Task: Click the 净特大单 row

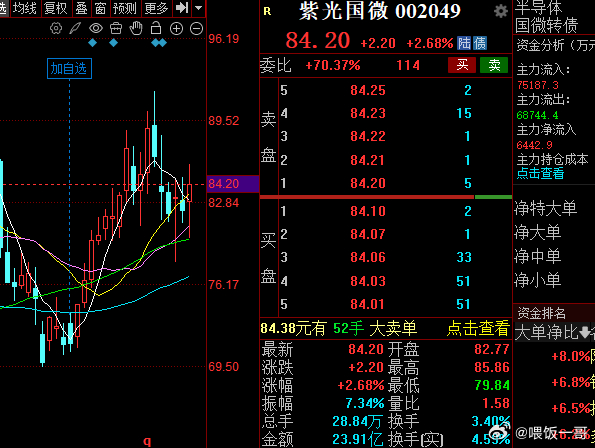Action: (x=546, y=209)
